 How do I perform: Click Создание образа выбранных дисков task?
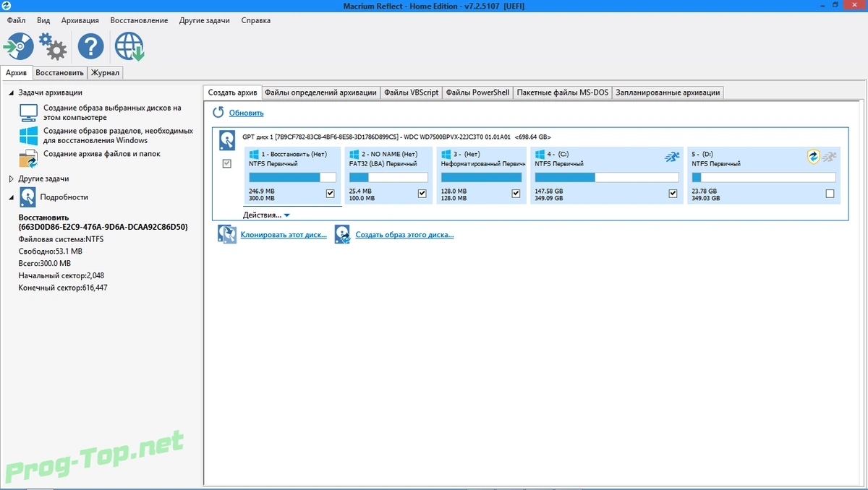pos(112,112)
